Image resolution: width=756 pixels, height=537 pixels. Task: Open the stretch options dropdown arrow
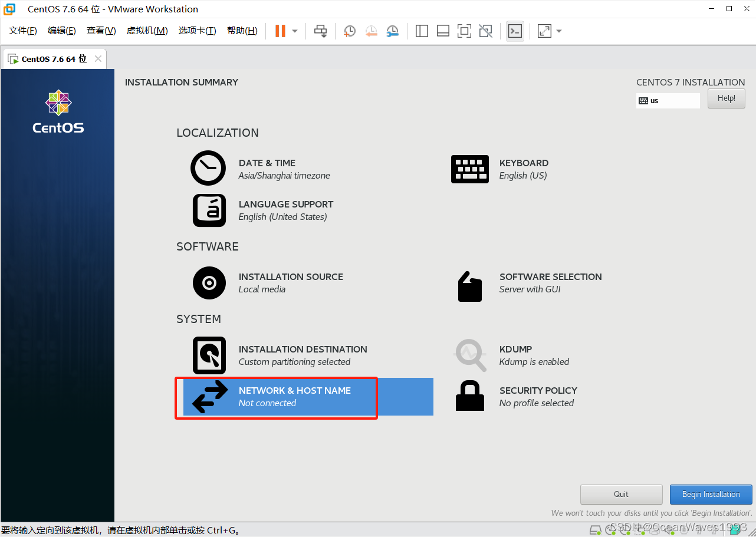(559, 31)
